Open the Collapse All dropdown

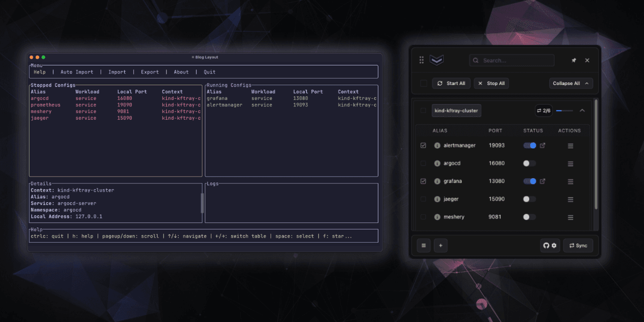point(571,83)
